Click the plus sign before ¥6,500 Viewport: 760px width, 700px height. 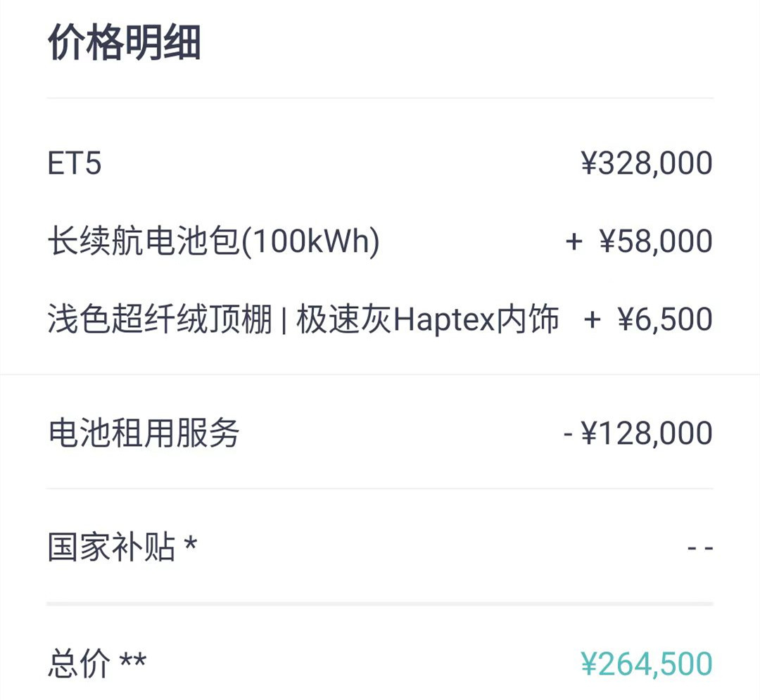593,320
